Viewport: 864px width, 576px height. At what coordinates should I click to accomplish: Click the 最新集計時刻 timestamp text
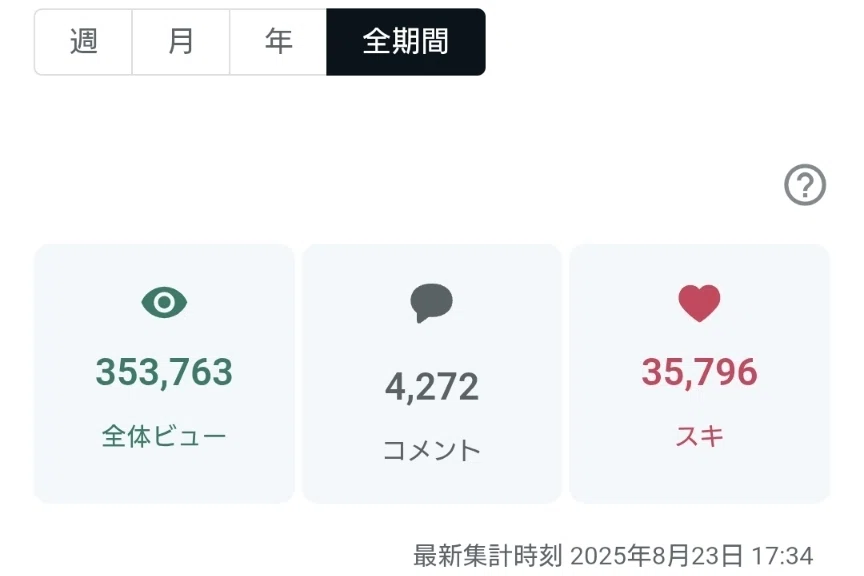click(x=613, y=556)
